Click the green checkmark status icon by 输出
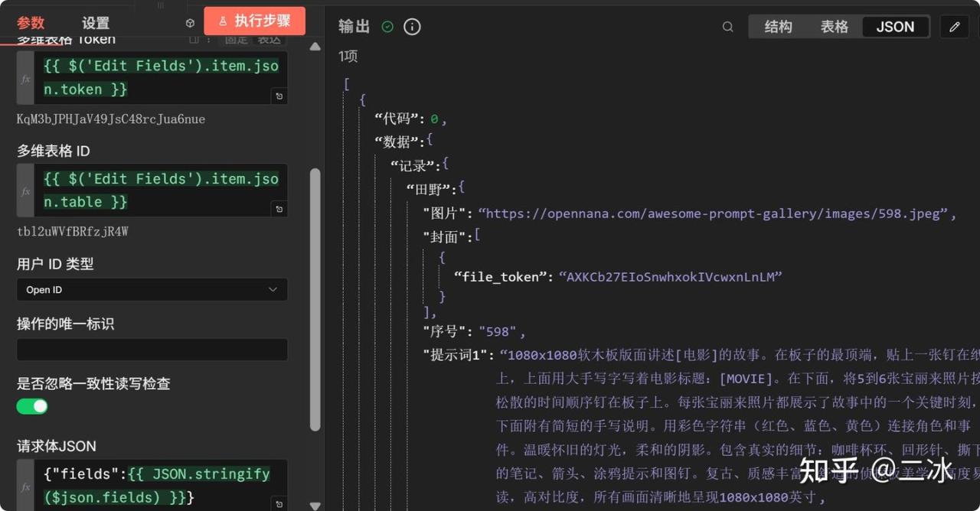Viewport: 980px width, 511px height. pyautogui.click(x=387, y=27)
